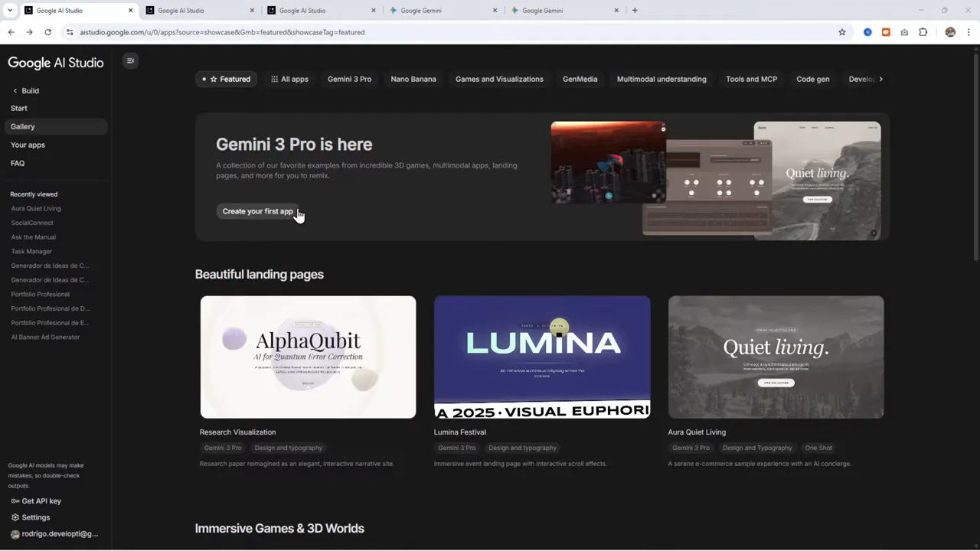Open Settings via the gear icon
Screen dimensions: 980x551
click(14, 517)
